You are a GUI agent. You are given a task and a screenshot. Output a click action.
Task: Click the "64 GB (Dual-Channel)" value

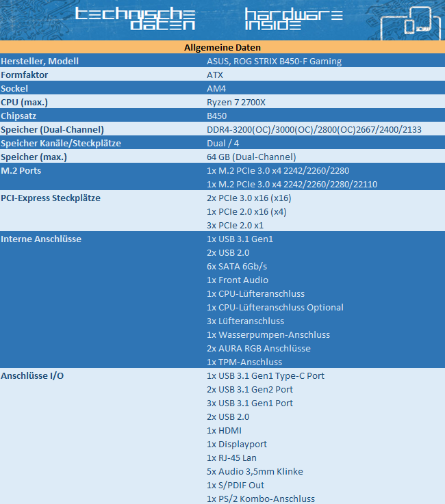pos(251,157)
